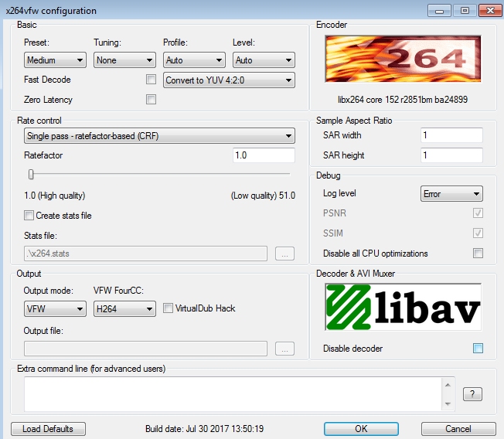
Task: Expand the Log level dropdown
Action: pos(451,194)
